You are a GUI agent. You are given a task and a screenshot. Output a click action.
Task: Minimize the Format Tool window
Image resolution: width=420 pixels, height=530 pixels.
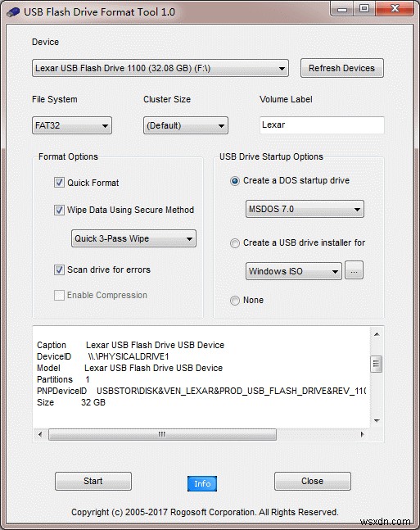[342, 9]
